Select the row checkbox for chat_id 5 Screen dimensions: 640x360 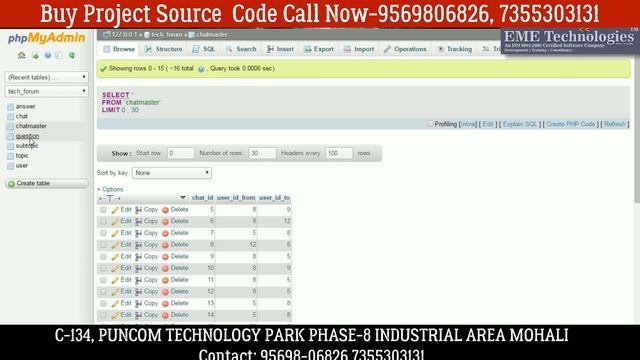click(x=103, y=210)
